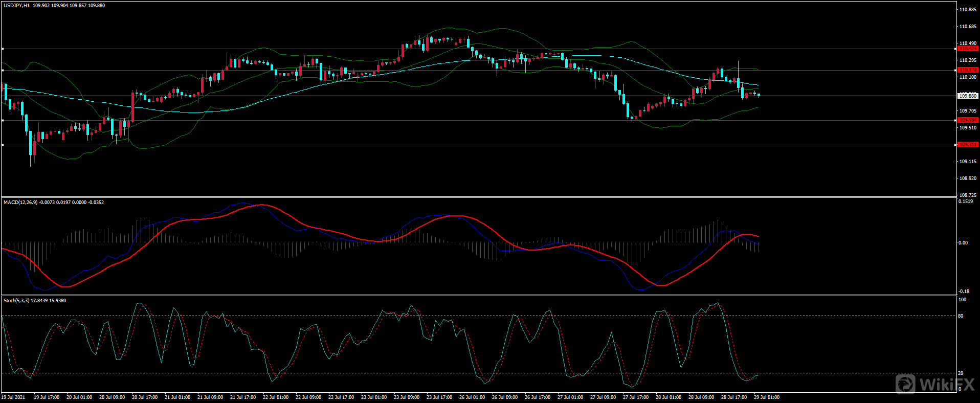This screenshot has width=980, height=403.
Task: Click the 109.594 red price label
Action: (967, 120)
